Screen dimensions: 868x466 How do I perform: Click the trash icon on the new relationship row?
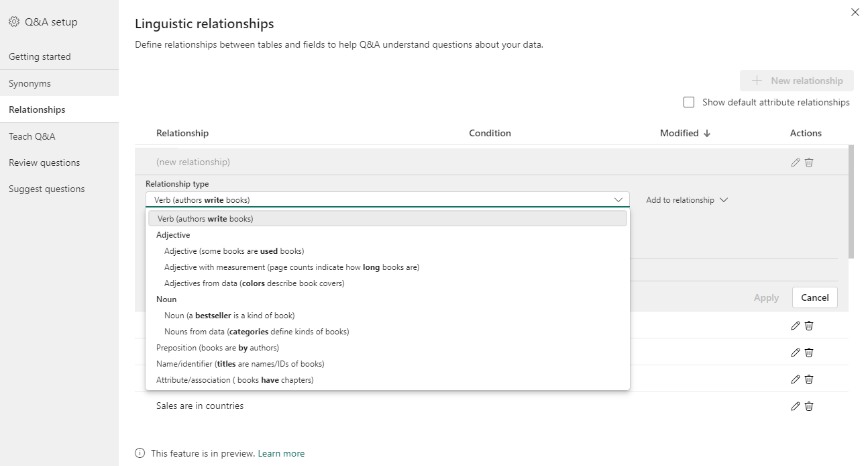809,162
